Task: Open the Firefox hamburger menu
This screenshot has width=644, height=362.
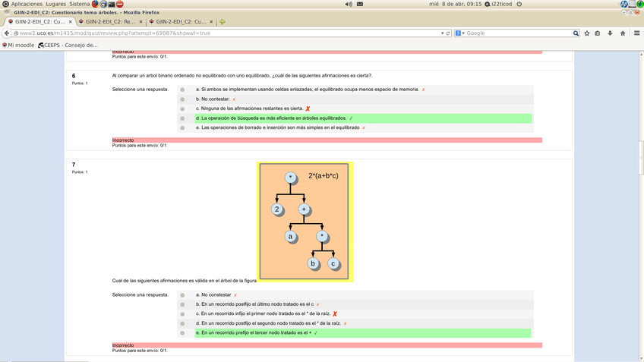Action: click(636, 33)
